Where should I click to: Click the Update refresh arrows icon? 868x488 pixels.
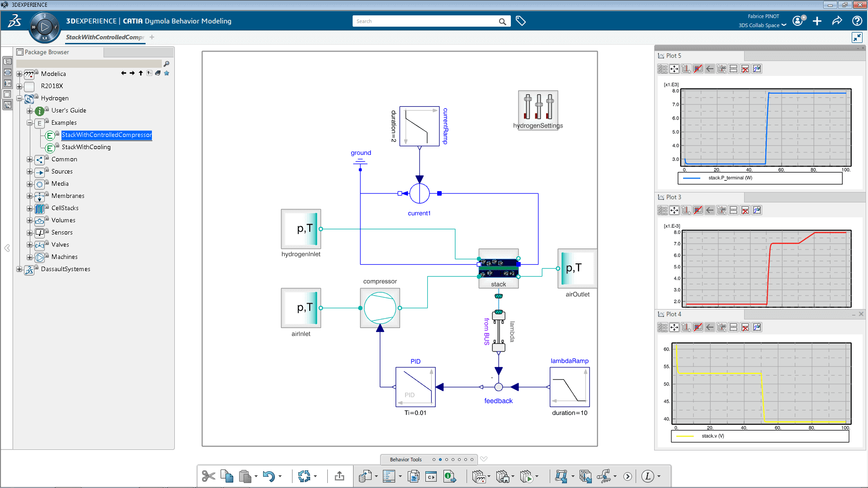(x=304, y=476)
